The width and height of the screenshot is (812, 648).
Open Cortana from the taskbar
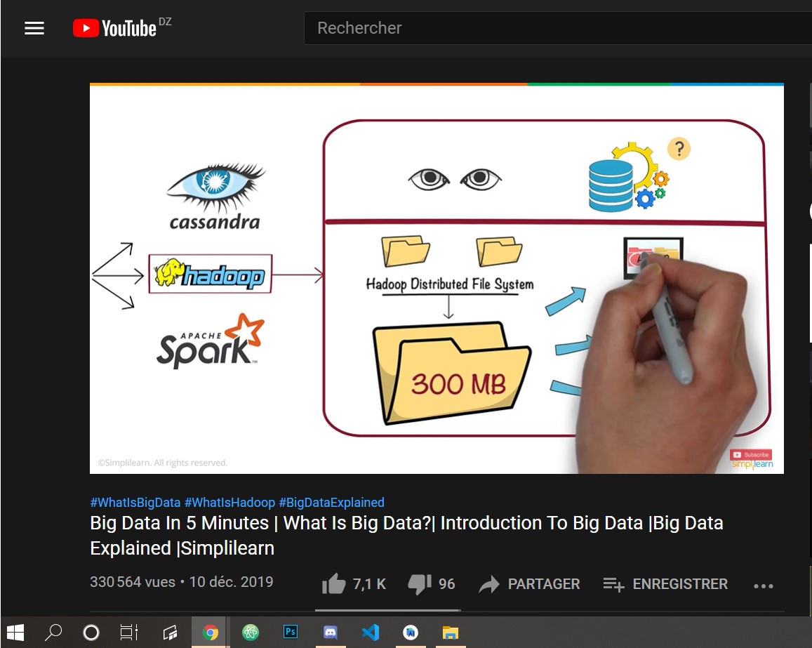[91, 633]
